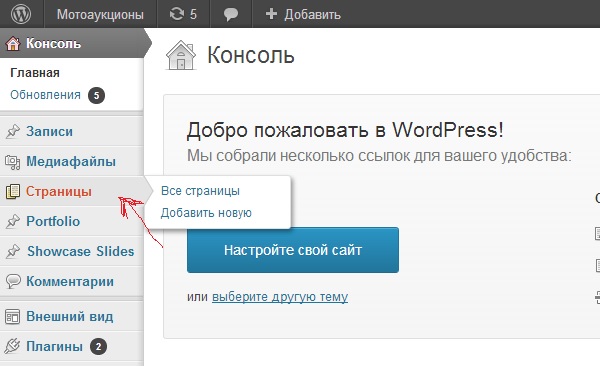Image resolution: width=600 pixels, height=366 pixels.
Task: Click the updates count badge 5 in sidebar
Action: [x=96, y=95]
